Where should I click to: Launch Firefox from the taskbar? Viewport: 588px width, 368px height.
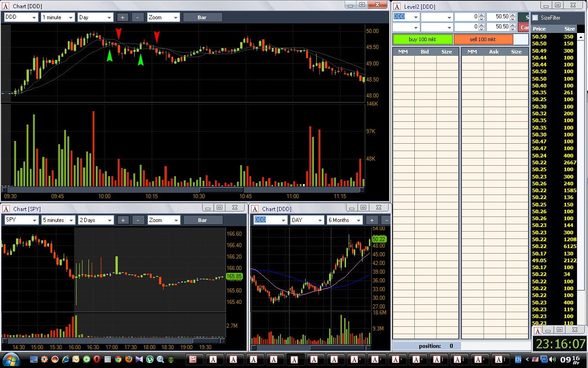tap(129, 359)
